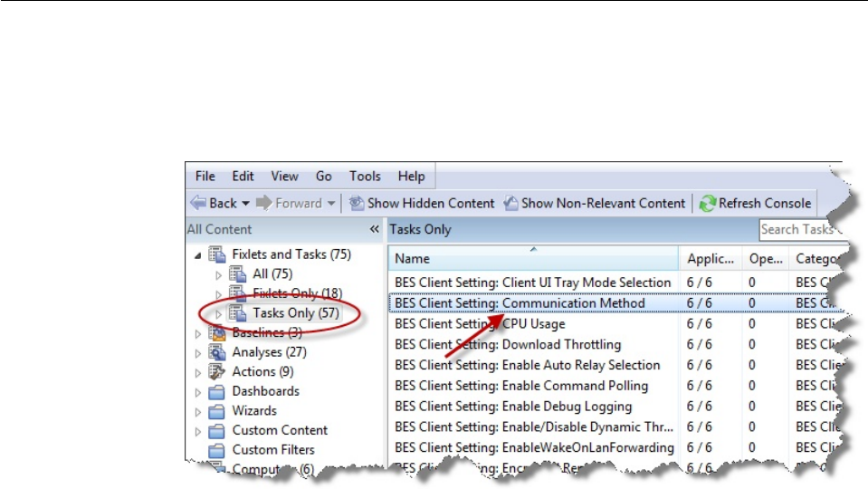
Task: Expand the Baselines node
Action: (197, 334)
